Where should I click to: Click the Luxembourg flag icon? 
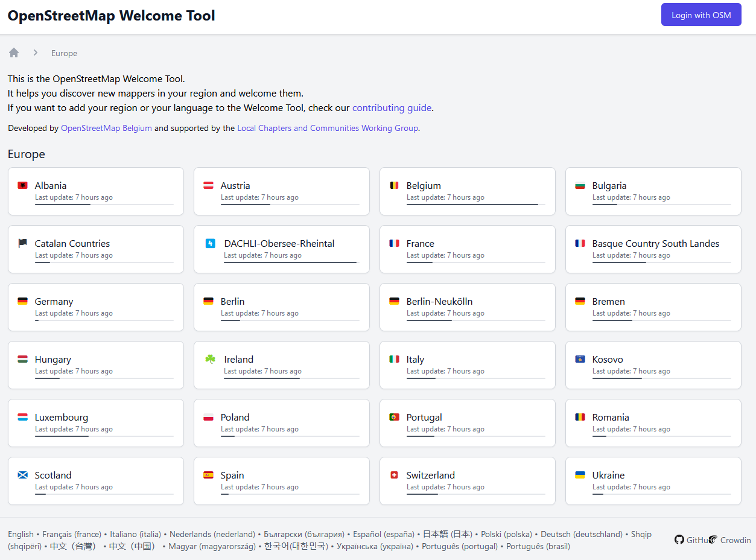point(23,417)
